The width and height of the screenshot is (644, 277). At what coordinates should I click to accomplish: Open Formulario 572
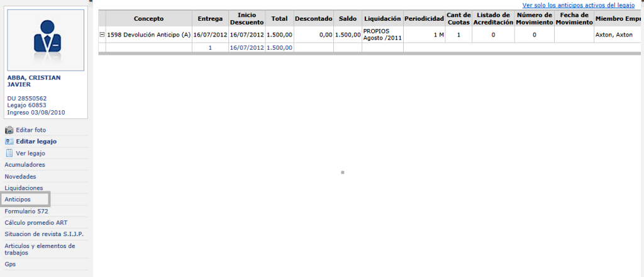[x=26, y=212]
